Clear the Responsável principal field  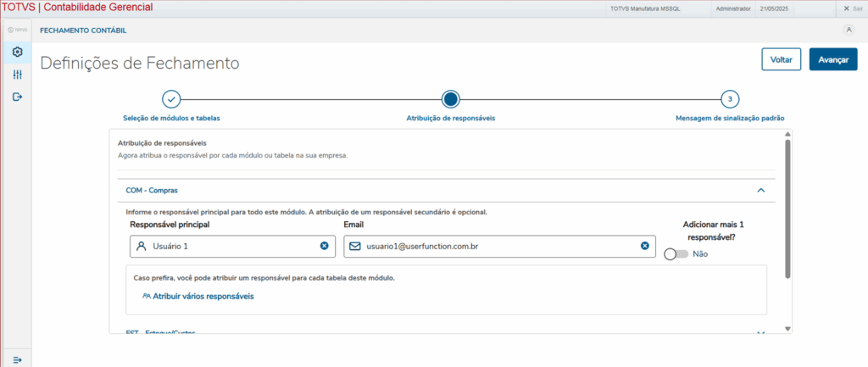click(x=325, y=246)
